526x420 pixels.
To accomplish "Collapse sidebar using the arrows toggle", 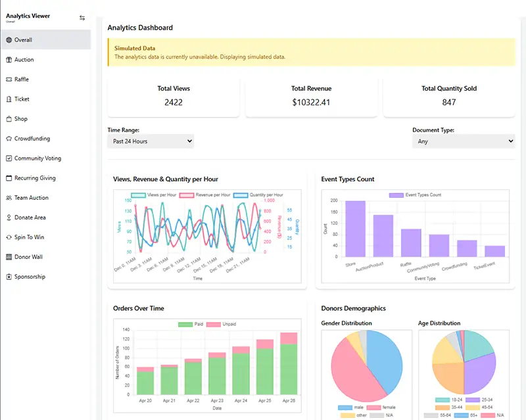I will tap(82, 18).
